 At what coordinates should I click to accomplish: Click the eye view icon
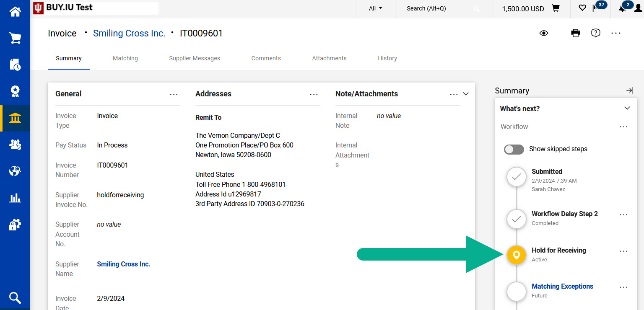point(544,33)
